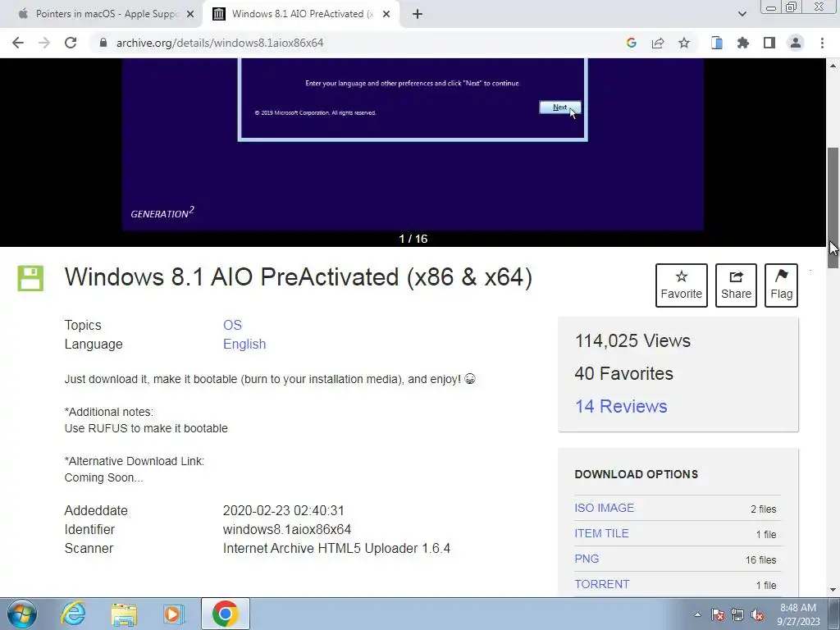
Task: Open Windows Media Player from taskbar
Action: 174,614
